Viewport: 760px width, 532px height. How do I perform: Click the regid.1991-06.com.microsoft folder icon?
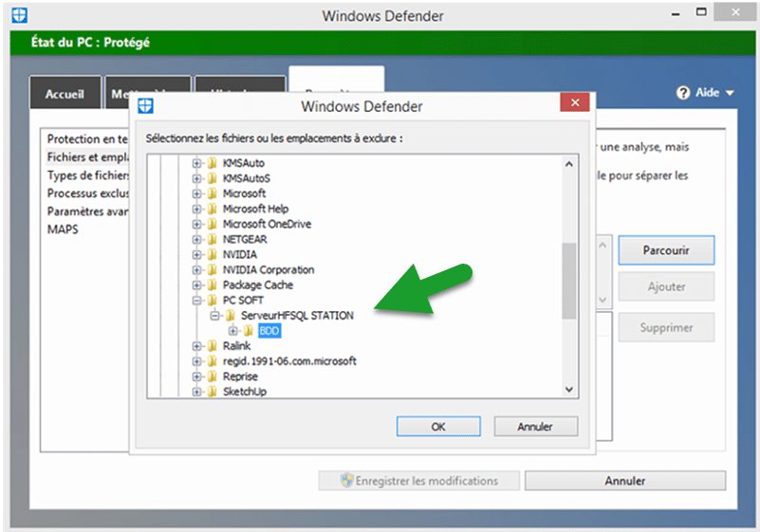213,361
